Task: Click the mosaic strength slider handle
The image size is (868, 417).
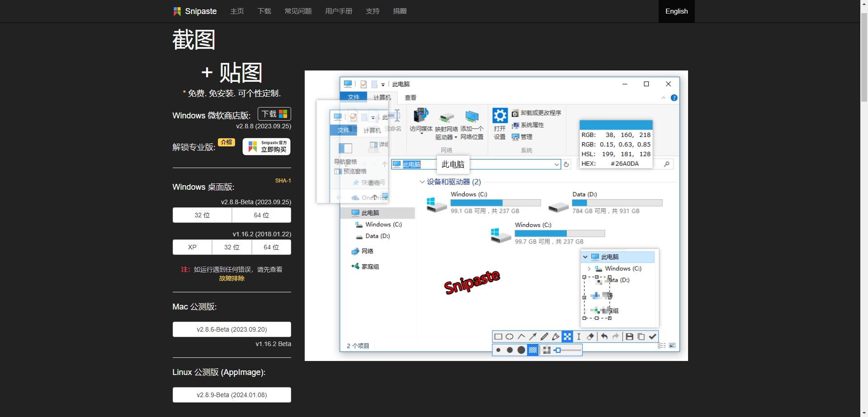Action: pyautogui.click(x=558, y=350)
